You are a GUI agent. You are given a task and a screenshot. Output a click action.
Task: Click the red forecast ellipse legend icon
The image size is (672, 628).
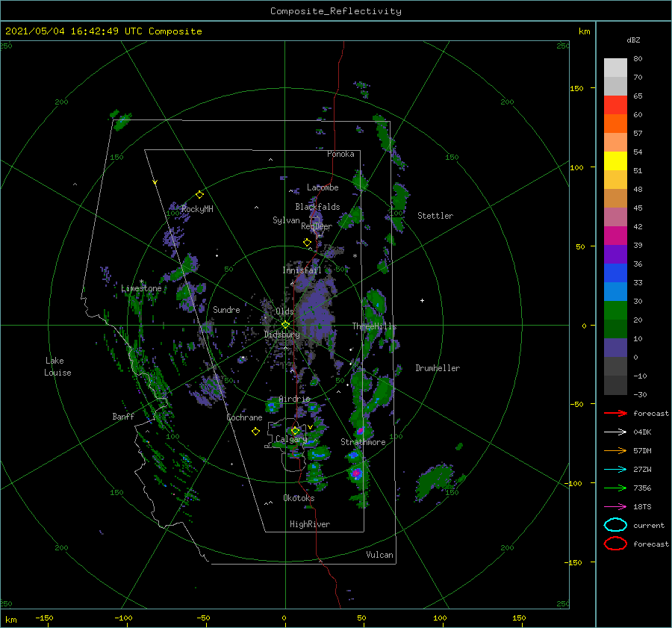coord(615,544)
